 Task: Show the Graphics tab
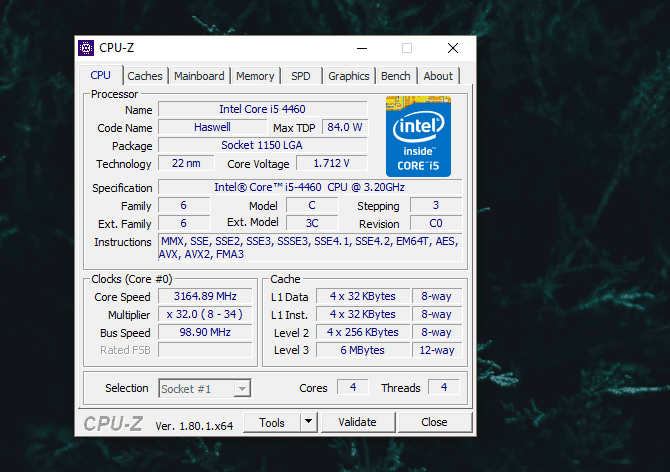tap(348, 76)
